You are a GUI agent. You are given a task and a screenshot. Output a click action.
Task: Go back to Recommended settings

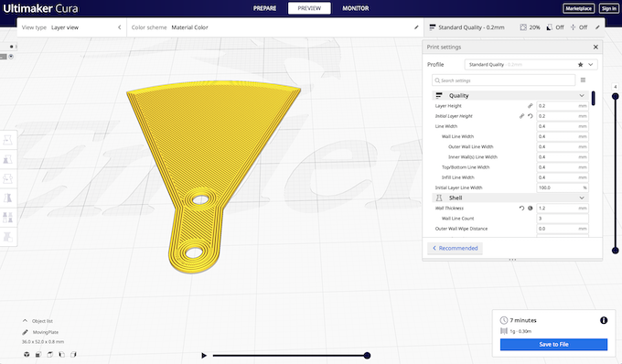[455, 248]
